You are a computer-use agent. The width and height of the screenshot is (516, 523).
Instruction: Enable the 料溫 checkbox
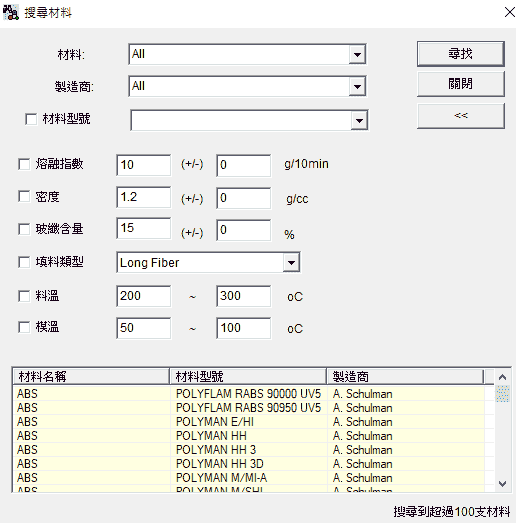pos(24,296)
